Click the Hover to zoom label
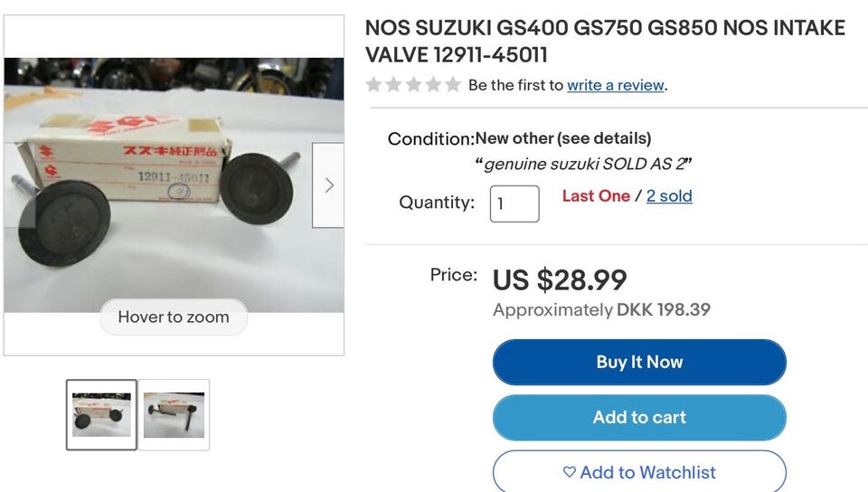Image resolution: width=868 pixels, height=492 pixels. (174, 317)
